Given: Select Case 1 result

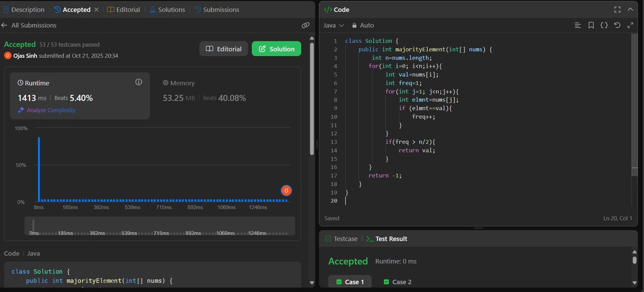Looking at the screenshot, I should point(350,282).
